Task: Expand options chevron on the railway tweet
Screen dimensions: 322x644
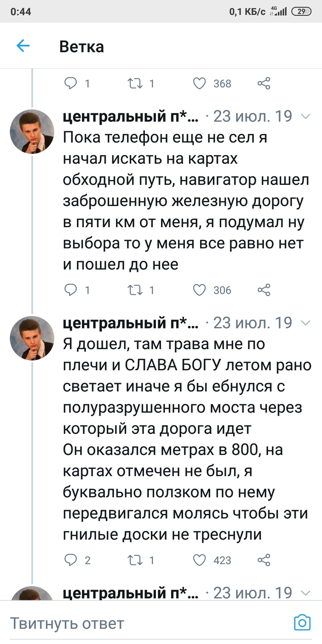Action: pos(305,117)
